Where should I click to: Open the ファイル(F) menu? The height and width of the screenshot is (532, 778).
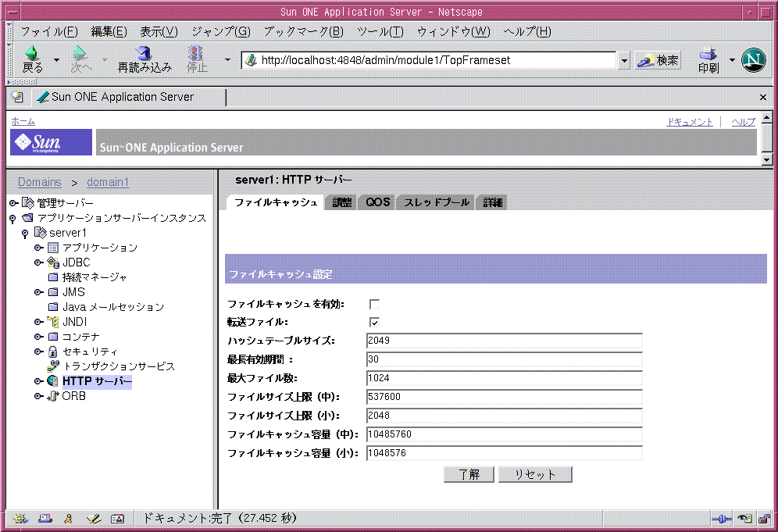click(x=49, y=32)
